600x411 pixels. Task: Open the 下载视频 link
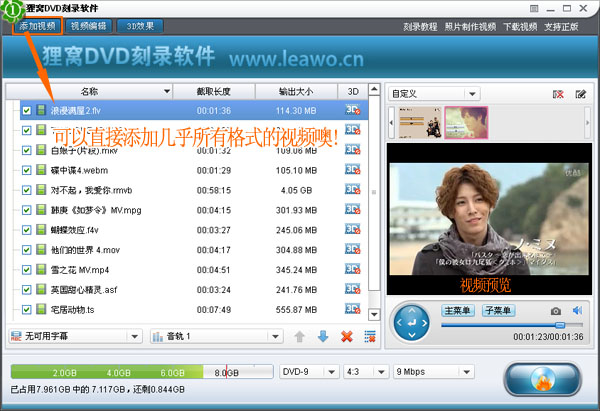(x=520, y=27)
